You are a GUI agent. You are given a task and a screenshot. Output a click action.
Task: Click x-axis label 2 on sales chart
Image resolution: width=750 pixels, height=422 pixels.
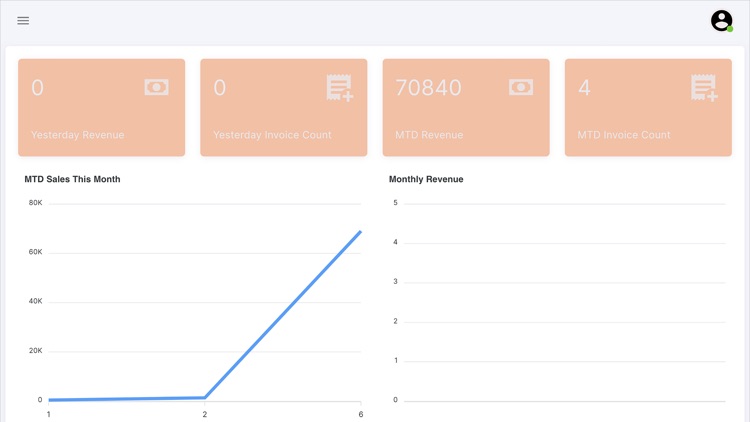tap(205, 414)
